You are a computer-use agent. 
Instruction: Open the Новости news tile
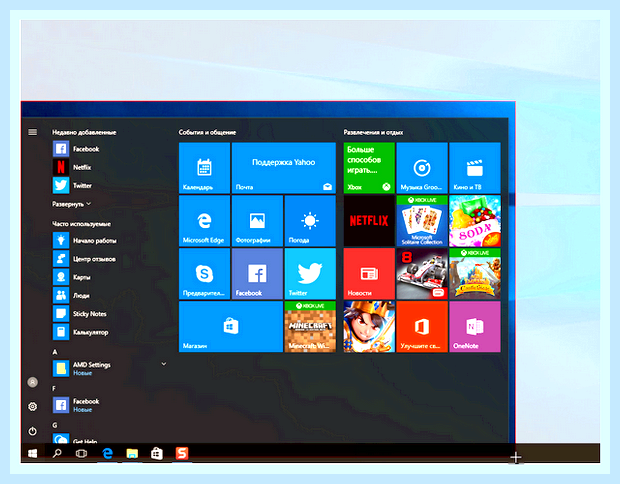pos(369,274)
